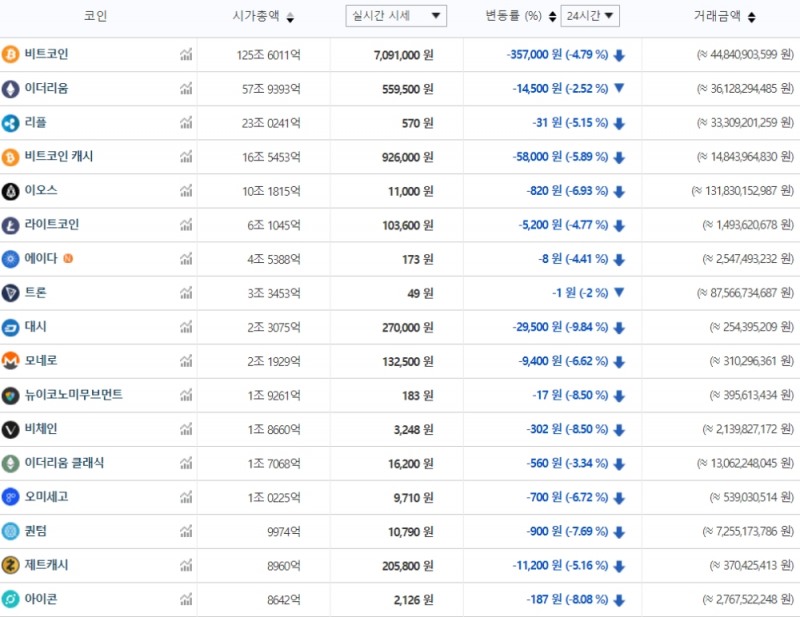This screenshot has height=617, width=800.
Task: Click the chart icon beside 모네로
Action: [x=186, y=361]
